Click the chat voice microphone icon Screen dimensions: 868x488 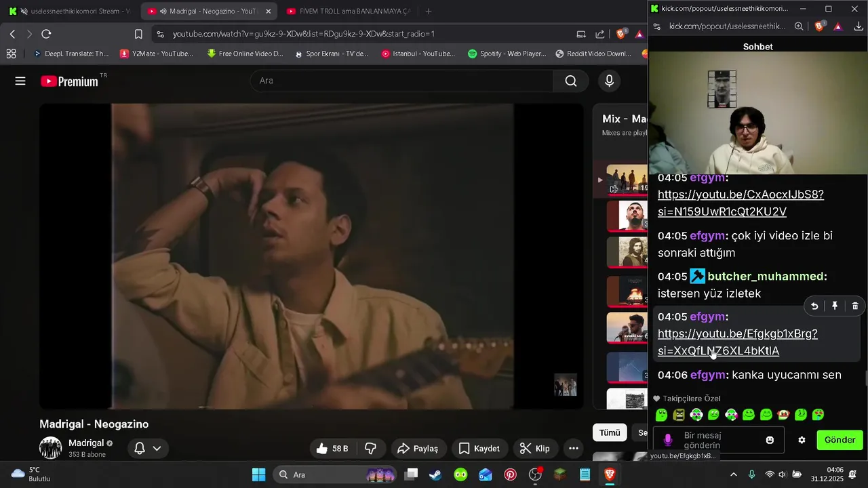tap(668, 440)
